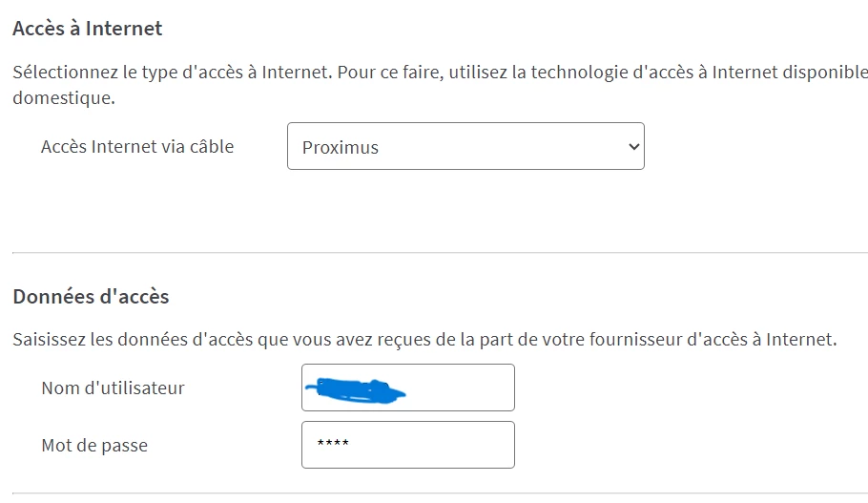Viewport: 868px width, 503px height.
Task: Click the "Accès à Internet" section heading
Action: [x=88, y=29]
